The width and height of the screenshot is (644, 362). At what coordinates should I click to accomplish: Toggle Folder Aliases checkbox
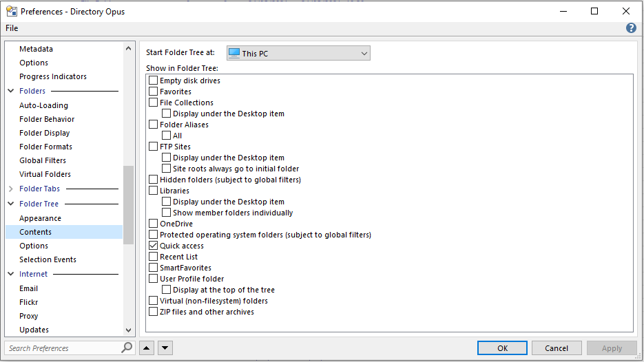point(153,125)
